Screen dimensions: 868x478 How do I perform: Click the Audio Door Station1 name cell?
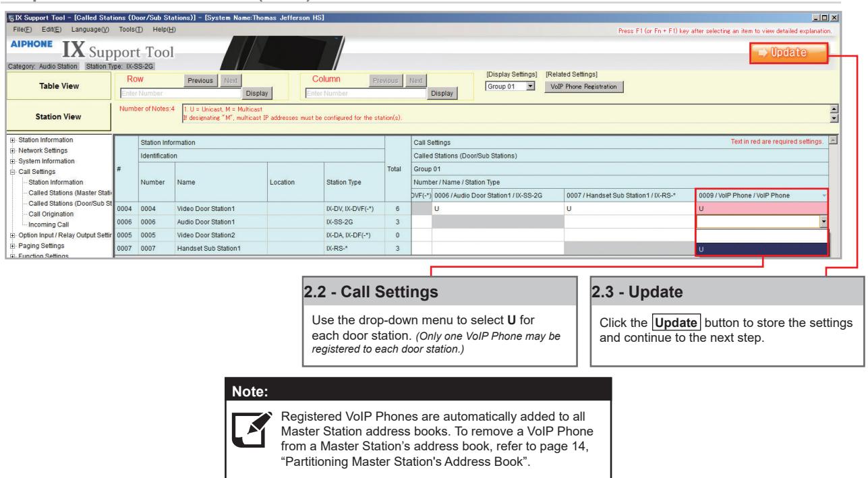[220, 221]
